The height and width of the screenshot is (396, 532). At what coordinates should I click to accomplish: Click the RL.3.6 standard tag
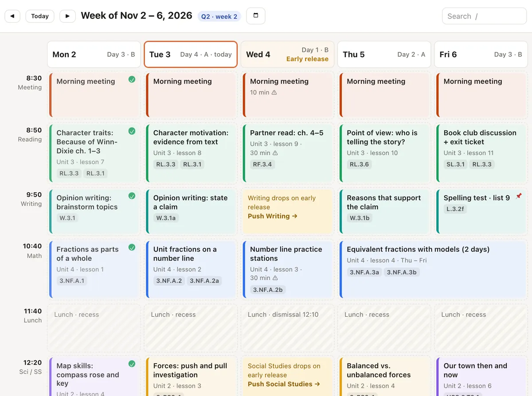pyautogui.click(x=359, y=164)
